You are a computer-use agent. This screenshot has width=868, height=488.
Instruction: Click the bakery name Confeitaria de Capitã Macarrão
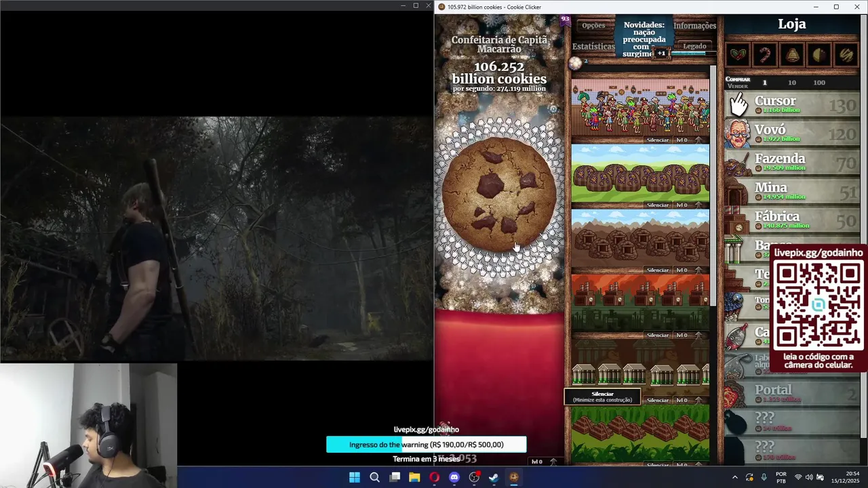click(x=499, y=44)
